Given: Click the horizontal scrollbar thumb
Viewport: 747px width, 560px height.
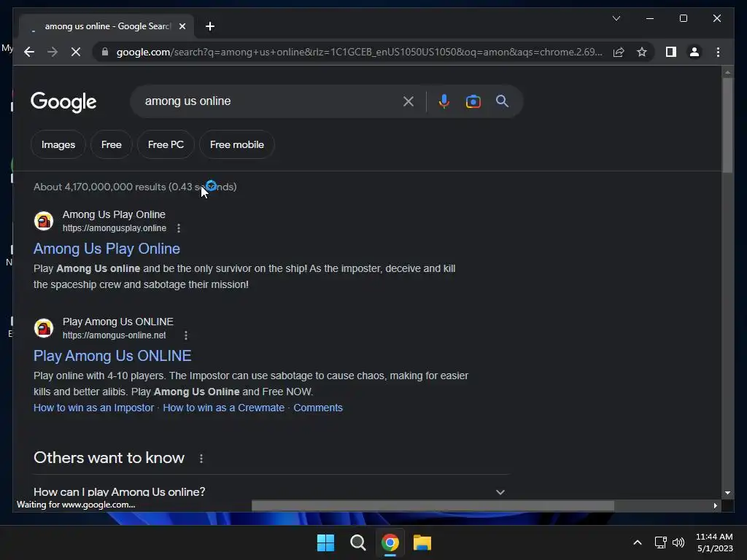Looking at the screenshot, I should click(x=433, y=505).
